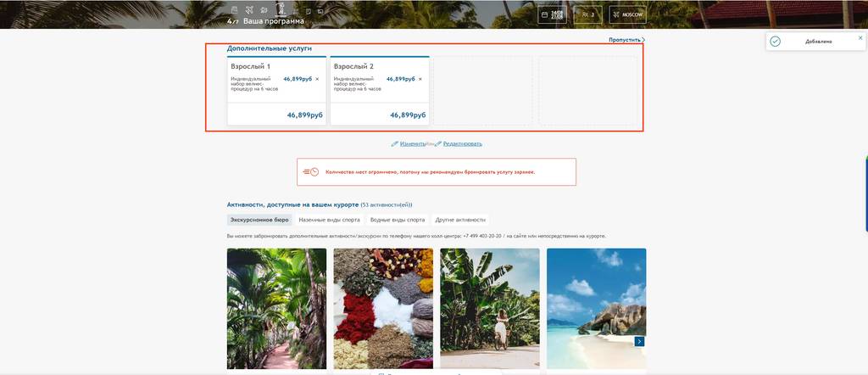868x375 pixels.
Task: Close the Добавлено notification
Action: (860, 37)
